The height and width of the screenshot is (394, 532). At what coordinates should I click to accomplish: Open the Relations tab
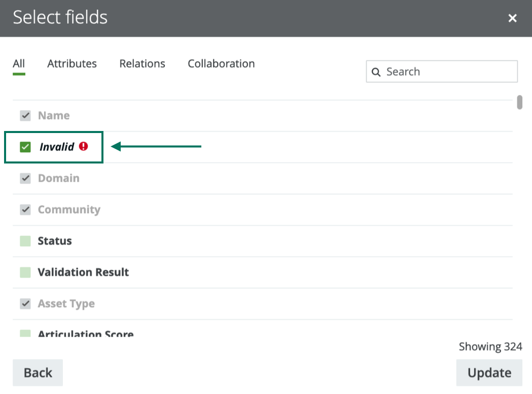pyautogui.click(x=142, y=63)
